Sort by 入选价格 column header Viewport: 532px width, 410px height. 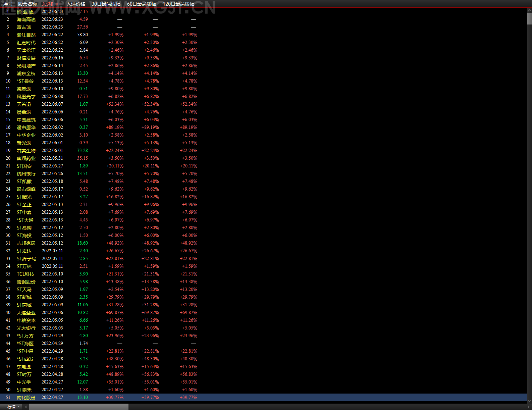(76, 4)
